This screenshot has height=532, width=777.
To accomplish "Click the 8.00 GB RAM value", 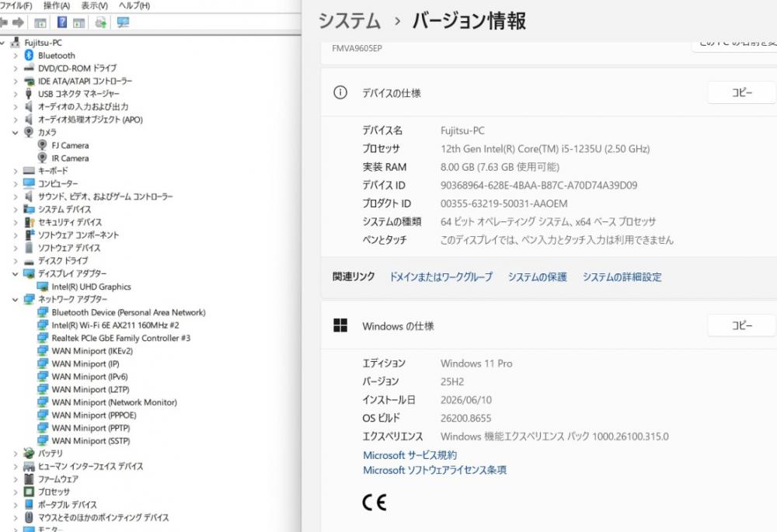I will 500,167.
